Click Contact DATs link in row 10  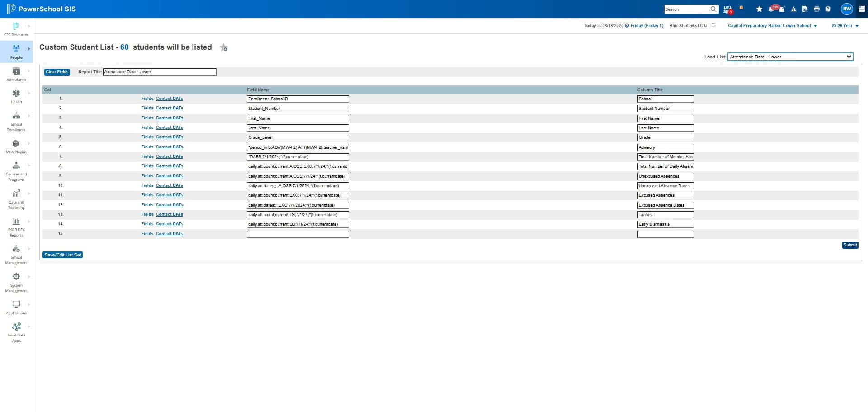(x=170, y=185)
